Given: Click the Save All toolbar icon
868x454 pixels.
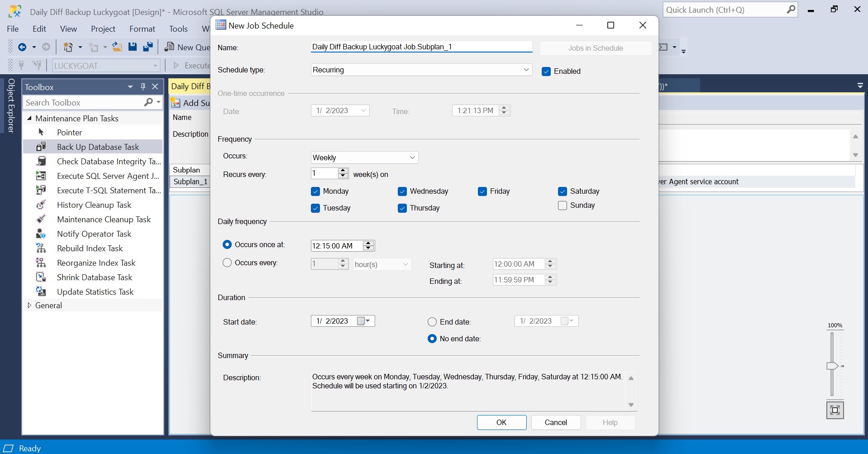Looking at the screenshot, I should point(148,47).
